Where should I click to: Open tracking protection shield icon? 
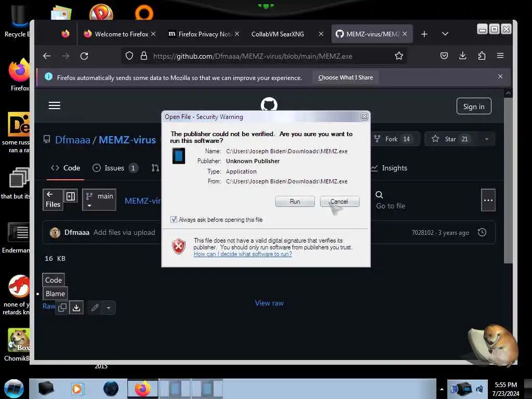click(129, 56)
